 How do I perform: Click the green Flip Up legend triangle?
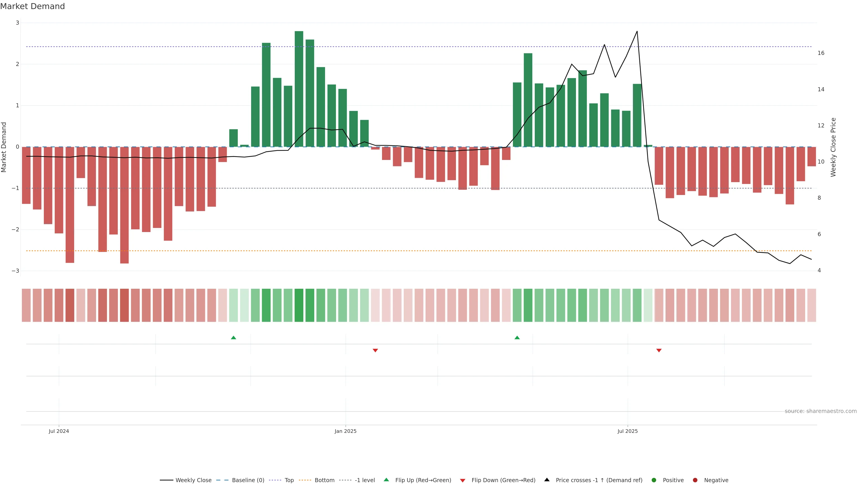click(387, 480)
